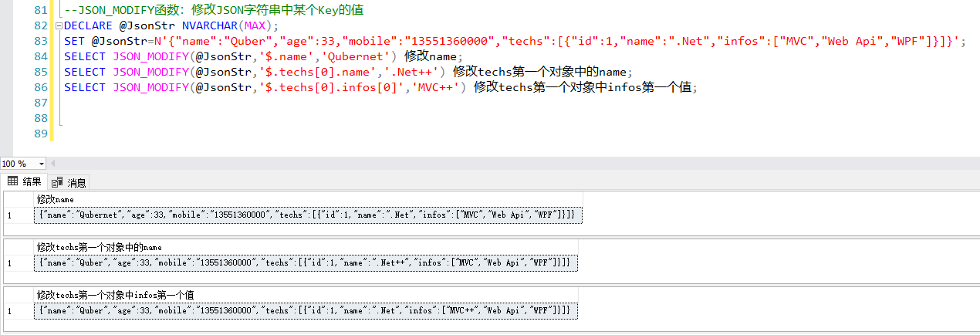Click line number 86 in the gutter

point(41,87)
